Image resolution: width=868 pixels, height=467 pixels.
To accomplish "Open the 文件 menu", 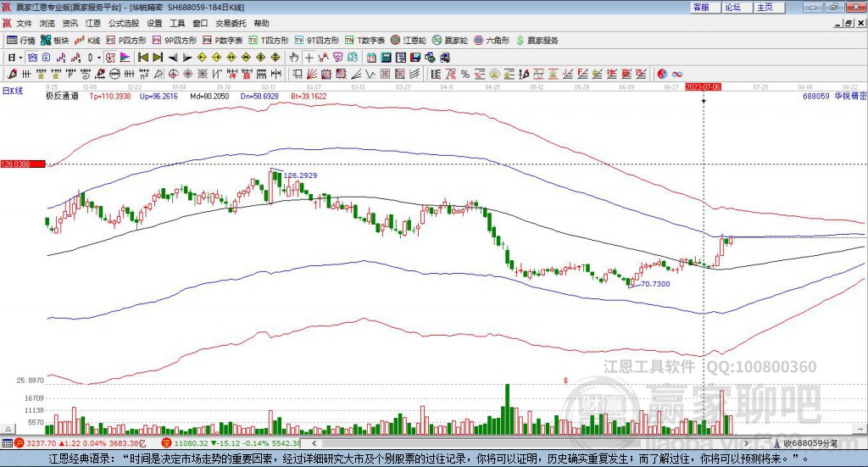I will click(25, 23).
